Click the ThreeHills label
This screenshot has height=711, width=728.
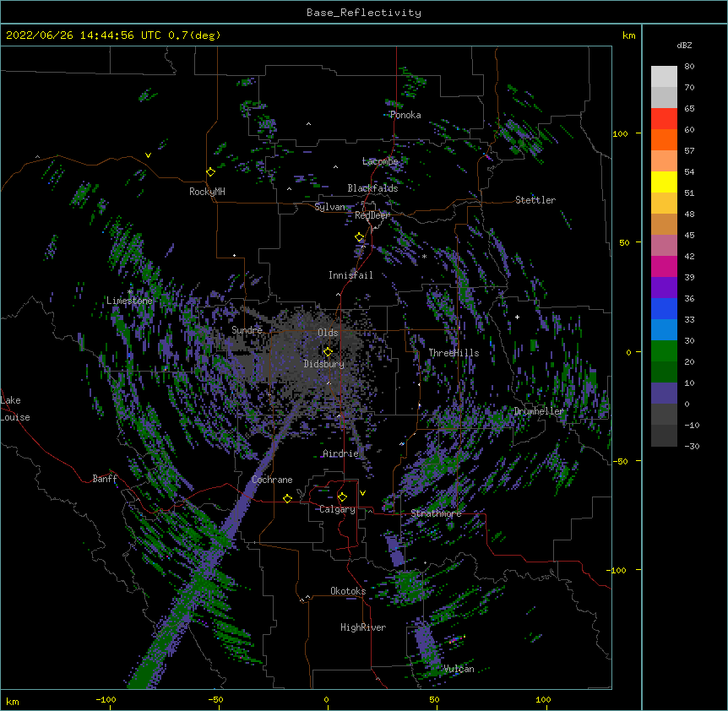pos(454,353)
